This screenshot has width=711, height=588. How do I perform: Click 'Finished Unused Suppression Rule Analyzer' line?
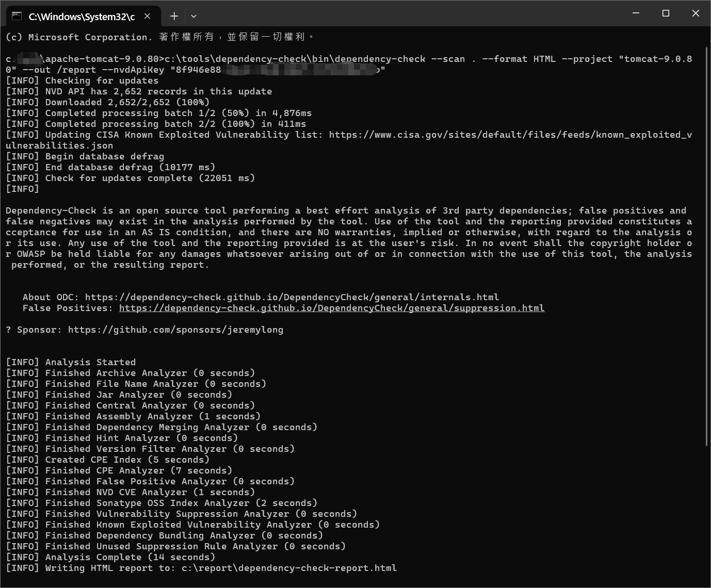[176, 546]
